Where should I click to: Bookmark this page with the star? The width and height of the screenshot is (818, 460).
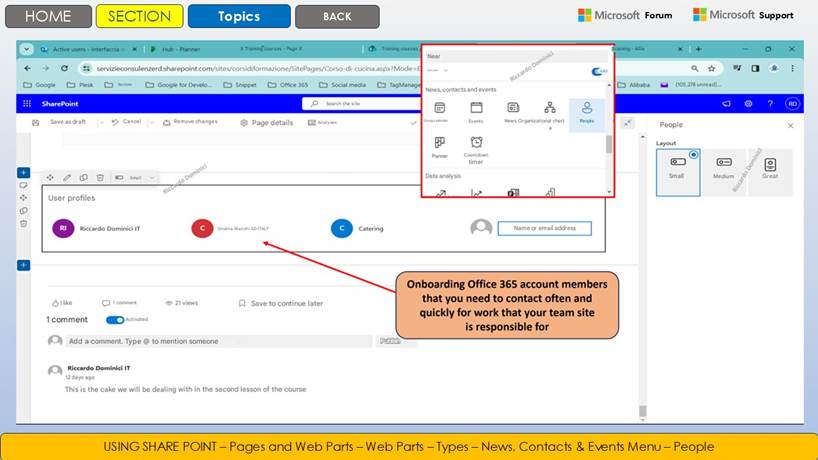pyautogui.click(x=712, y=68)
